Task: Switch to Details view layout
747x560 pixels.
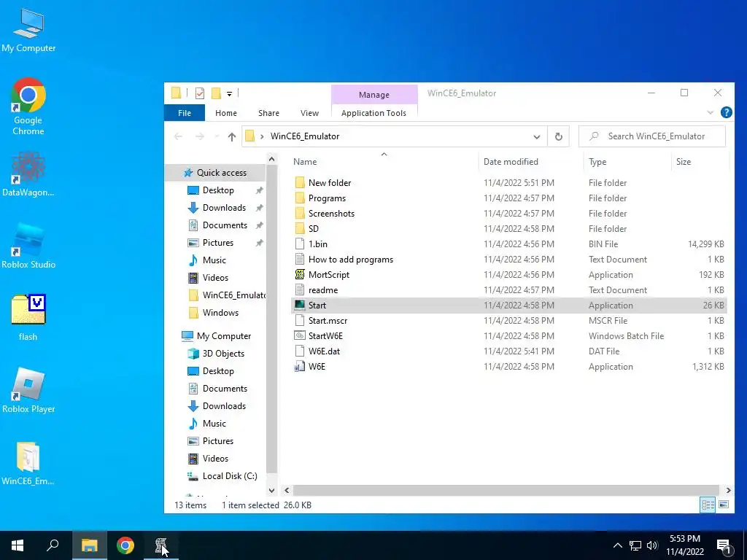Action: pyautogui.click(x=708, y=505)
